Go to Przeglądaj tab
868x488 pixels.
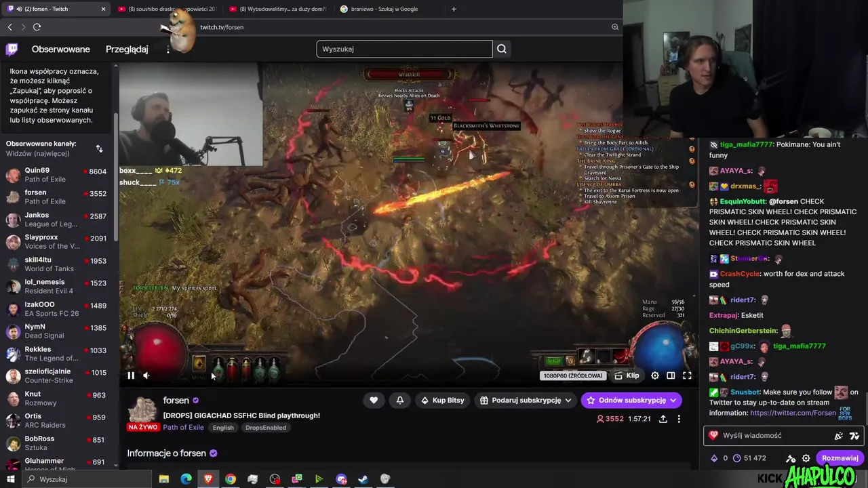127,49
